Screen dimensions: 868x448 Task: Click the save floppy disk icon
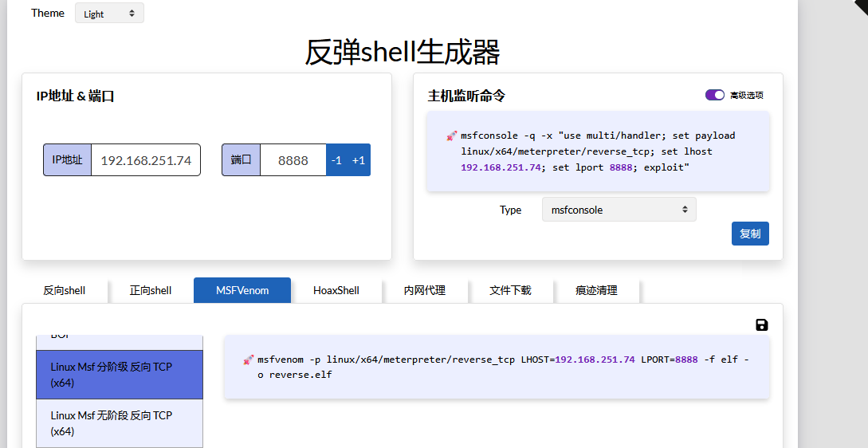(x=762, y=325)
